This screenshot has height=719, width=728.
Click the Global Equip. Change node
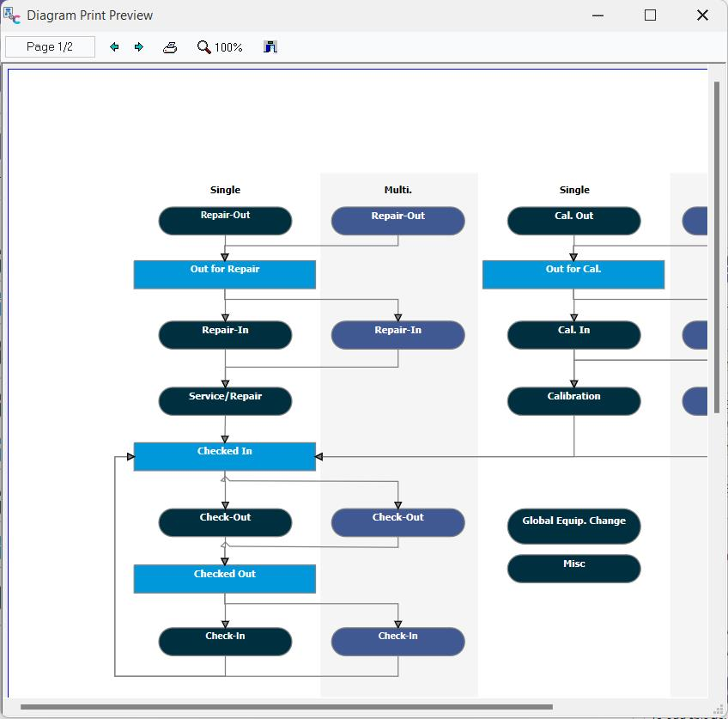pyautogui.click(x=573, y=527)
